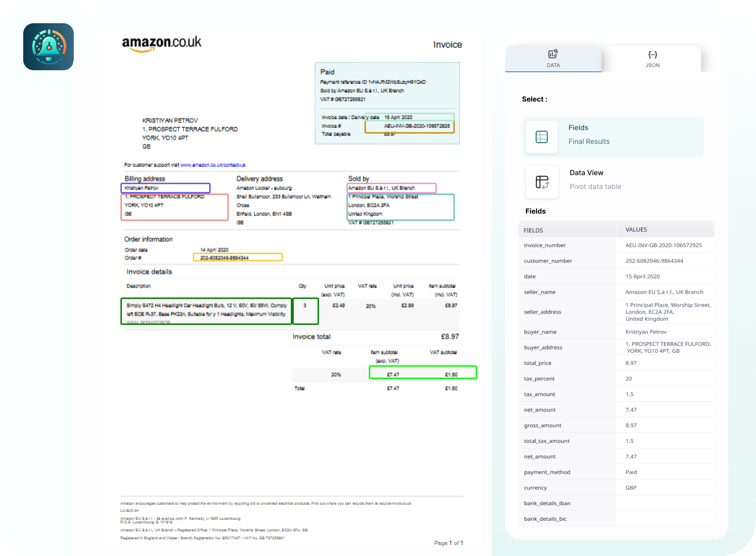Click invoice number value AEU-INV-GB-2020-106572925 in table
Viewport: 756px width, 556px height.
[663, 245]
